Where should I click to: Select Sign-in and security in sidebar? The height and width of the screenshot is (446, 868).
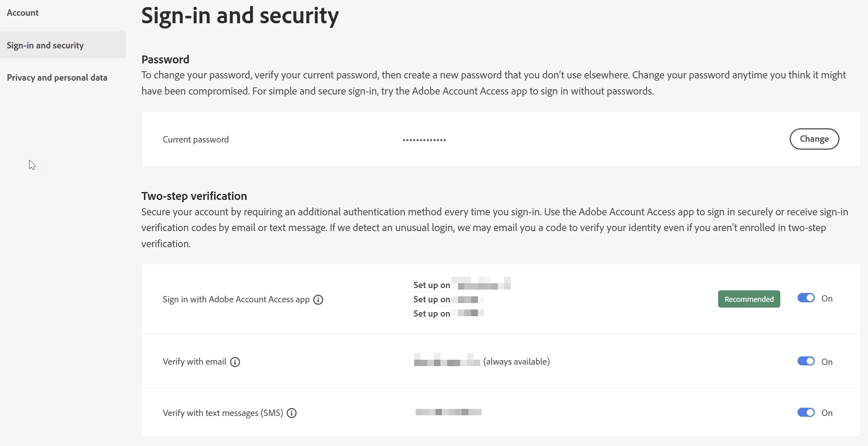coord(45,45)
